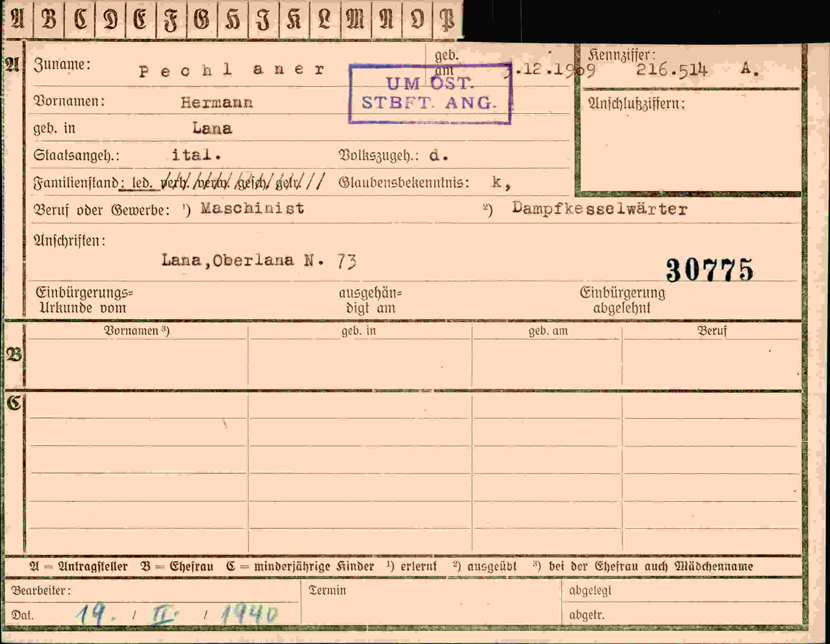Click the Kennziffer suffix 'A.'
830x644 pixels.
[750, 69]
